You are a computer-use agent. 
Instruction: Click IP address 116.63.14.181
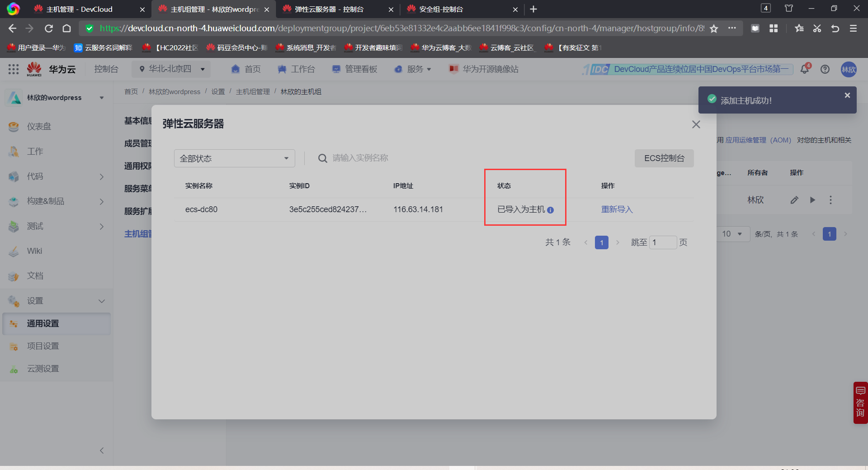pos(418,209)
